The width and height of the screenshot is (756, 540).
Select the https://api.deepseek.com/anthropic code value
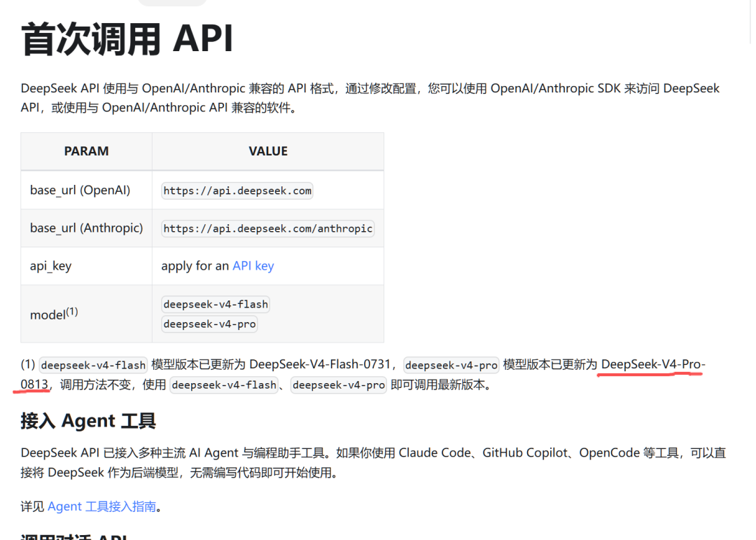coord(267,228)
